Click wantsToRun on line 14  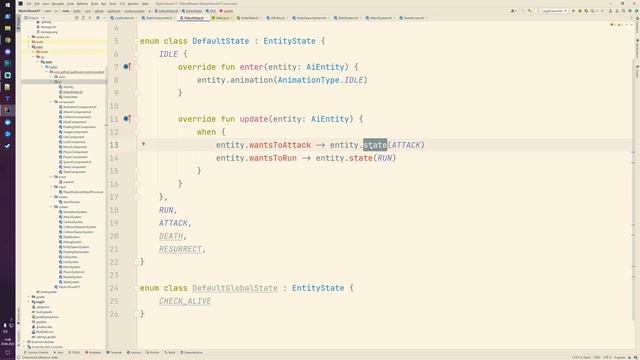pyautogui.click(x=273, y=158)
